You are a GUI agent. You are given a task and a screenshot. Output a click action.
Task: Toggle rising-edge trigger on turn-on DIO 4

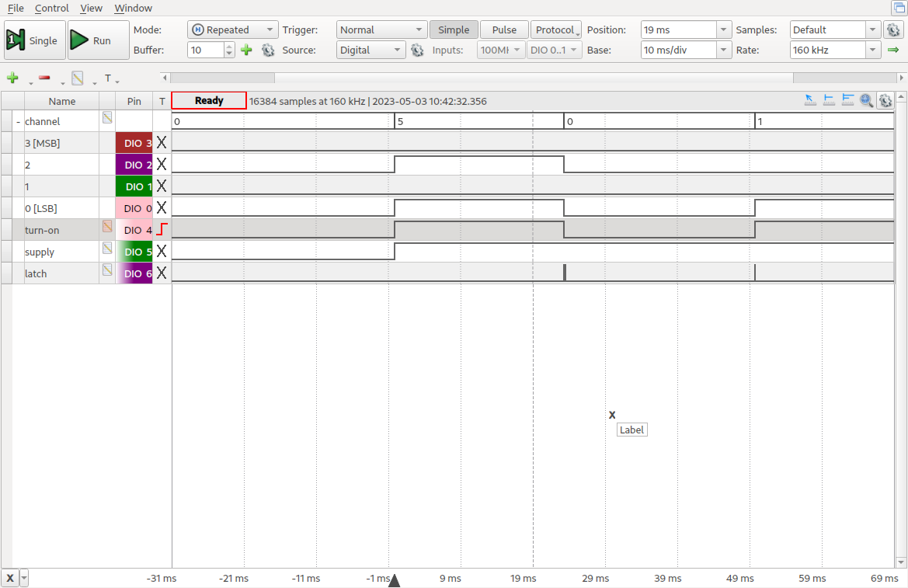click(x=162, y=230)
